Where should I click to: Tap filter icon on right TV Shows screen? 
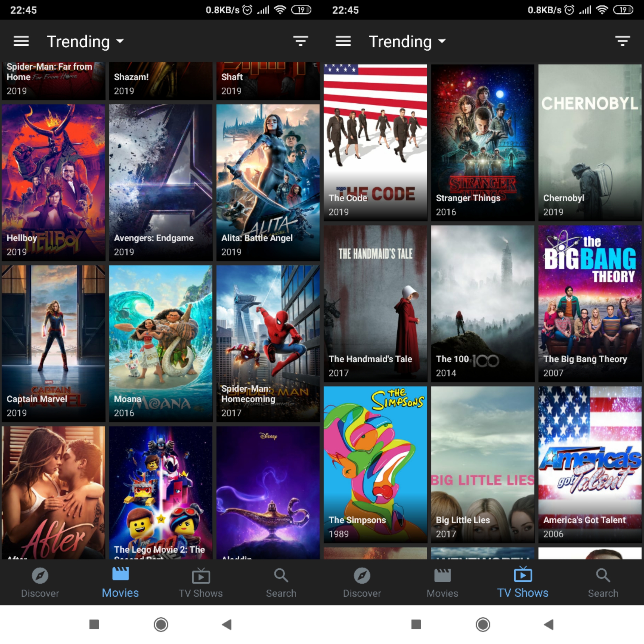click(622, 41)
